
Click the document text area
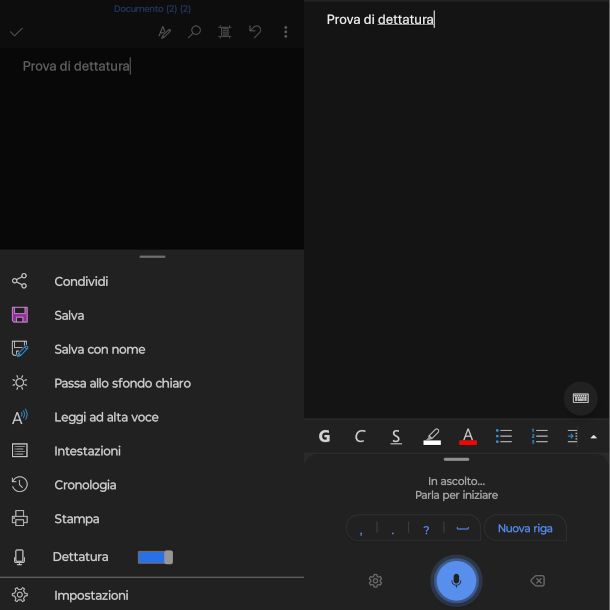[x=152, y=148]
